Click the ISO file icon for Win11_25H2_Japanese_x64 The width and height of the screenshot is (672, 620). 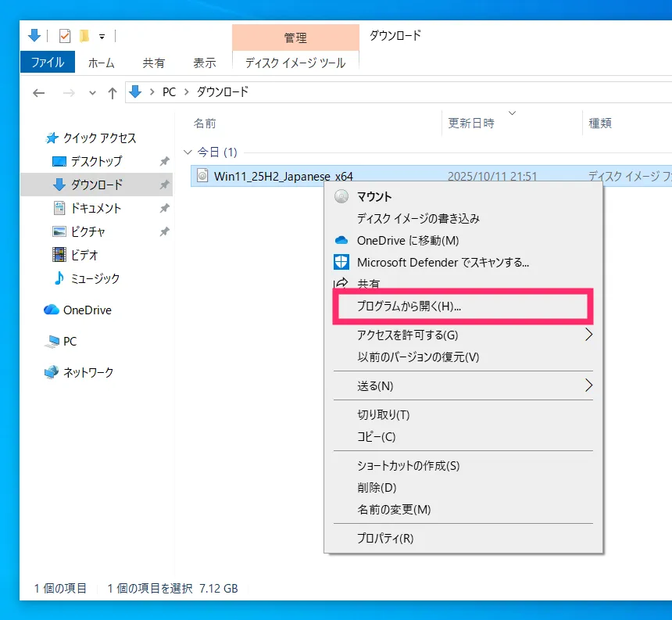(202, 177)
